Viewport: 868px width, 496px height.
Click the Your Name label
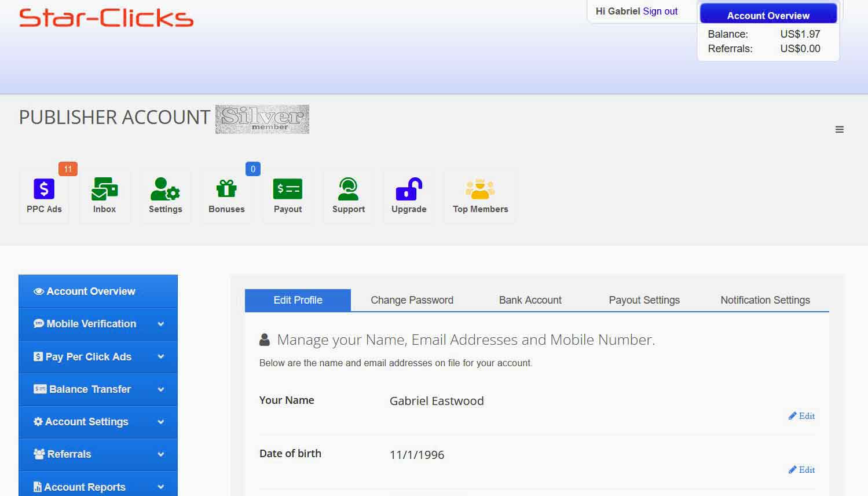[x=287, y=400]
